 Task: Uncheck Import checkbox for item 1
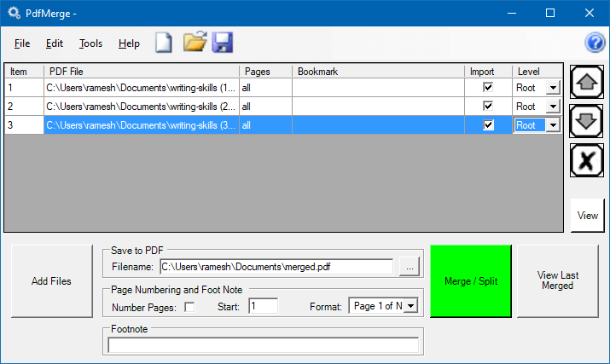point(488,87)
